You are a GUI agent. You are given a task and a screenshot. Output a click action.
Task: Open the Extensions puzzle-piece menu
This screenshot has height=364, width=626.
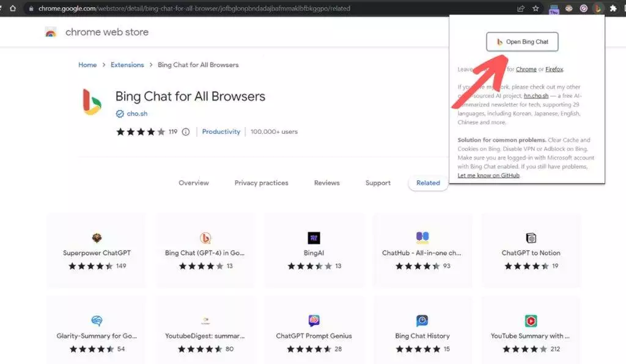click(613, 9)
